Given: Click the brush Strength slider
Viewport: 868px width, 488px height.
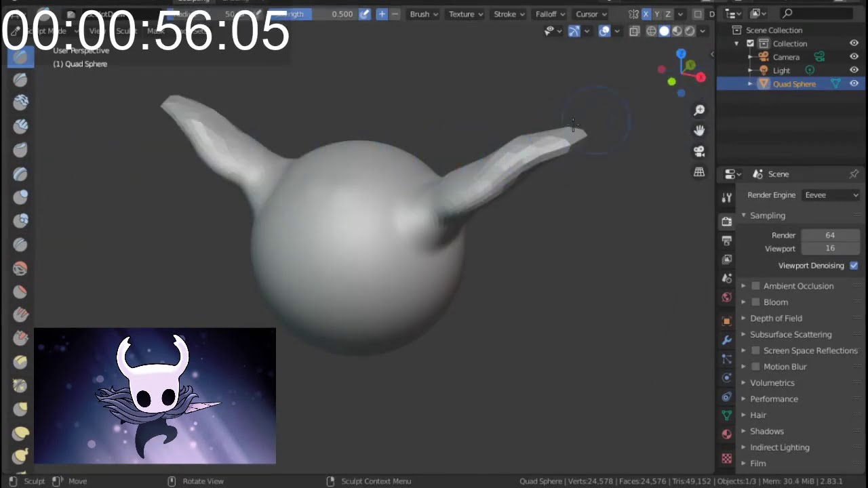Looking at the screenshot, I should [x=312, y=14].
